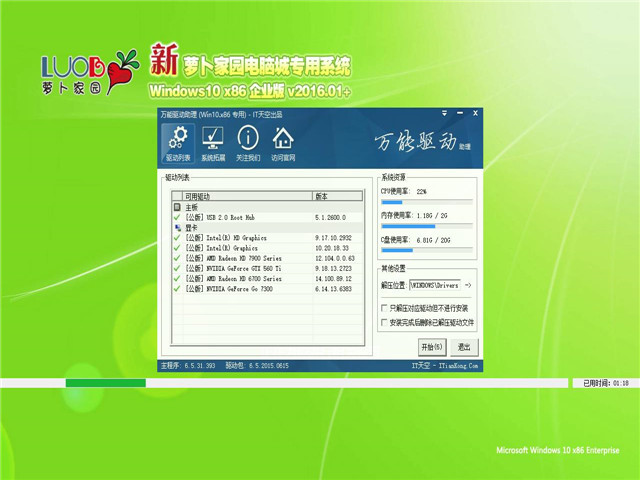
Task: Collapse the 显卡 driver group row
Action: click(x=267, y=228)
